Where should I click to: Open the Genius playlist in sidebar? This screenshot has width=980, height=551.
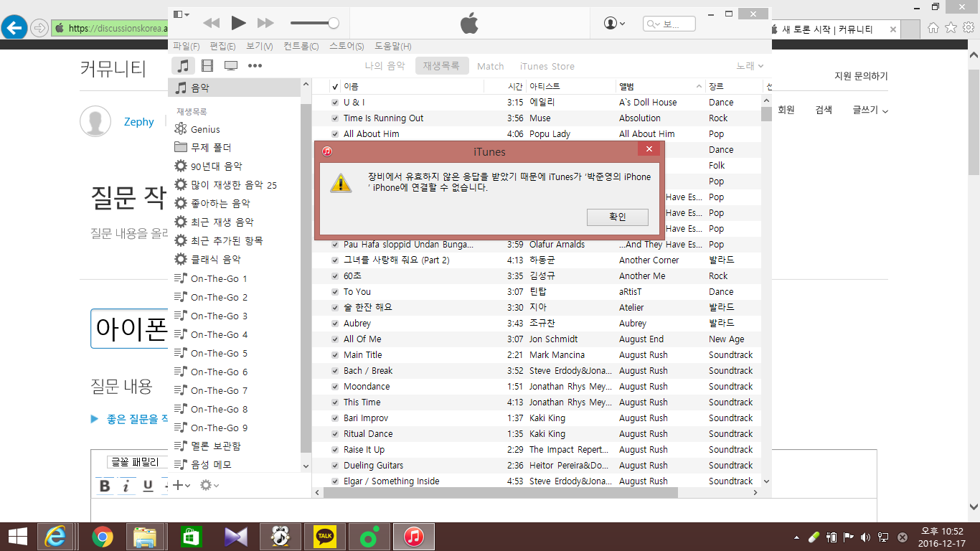[205, 129]
